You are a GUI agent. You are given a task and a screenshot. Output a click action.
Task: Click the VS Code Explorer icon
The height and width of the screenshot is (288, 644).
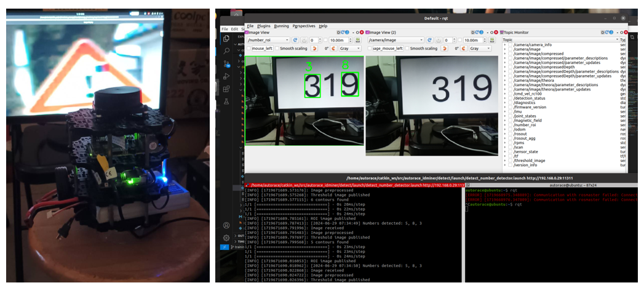click(x=226, y=38)
